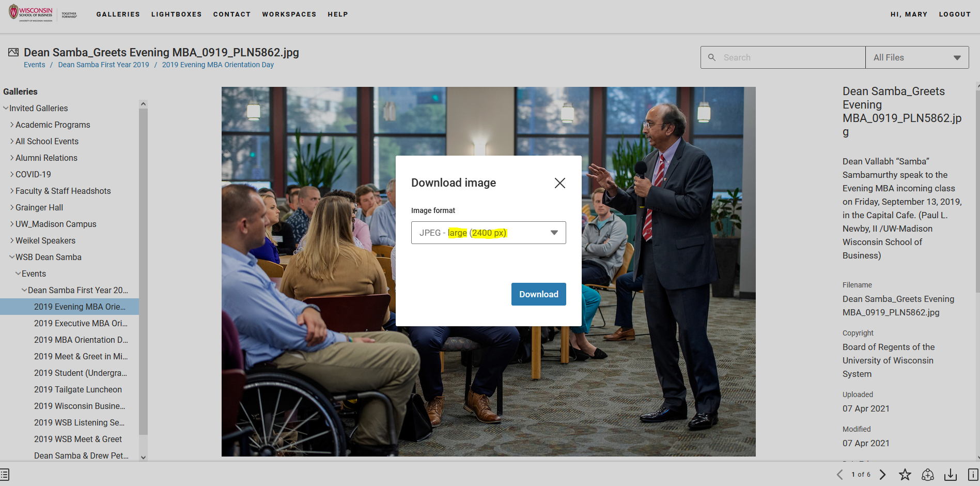Click the star favorite icon

[x=905, y=475]
